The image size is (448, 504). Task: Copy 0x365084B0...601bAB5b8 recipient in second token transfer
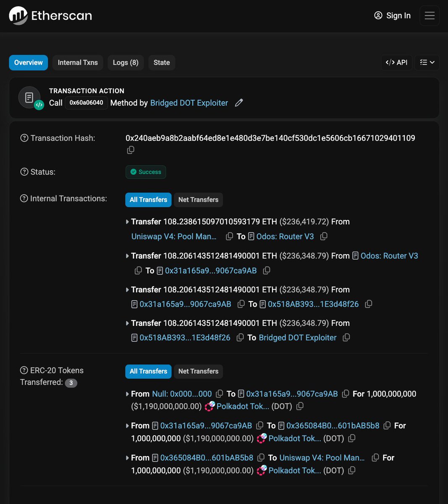387,426
